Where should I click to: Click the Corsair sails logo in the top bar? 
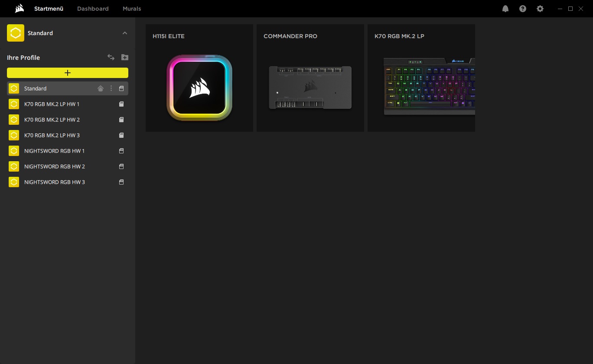click(19, 9)
